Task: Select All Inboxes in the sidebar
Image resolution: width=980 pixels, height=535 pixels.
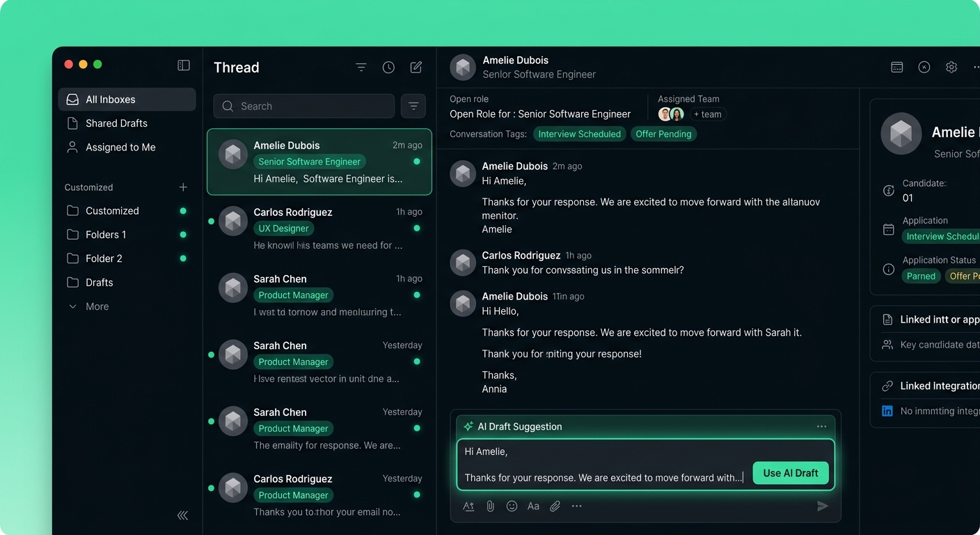Action: [x=127, y=100]
